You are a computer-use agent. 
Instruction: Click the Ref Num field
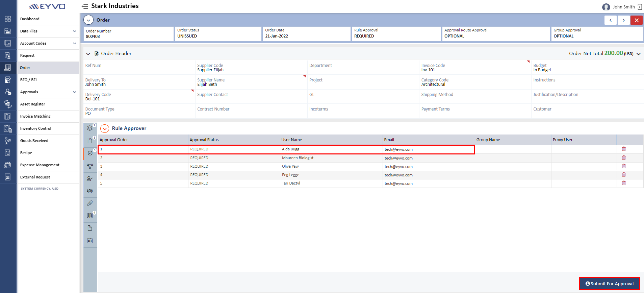[x=139, y=67]
